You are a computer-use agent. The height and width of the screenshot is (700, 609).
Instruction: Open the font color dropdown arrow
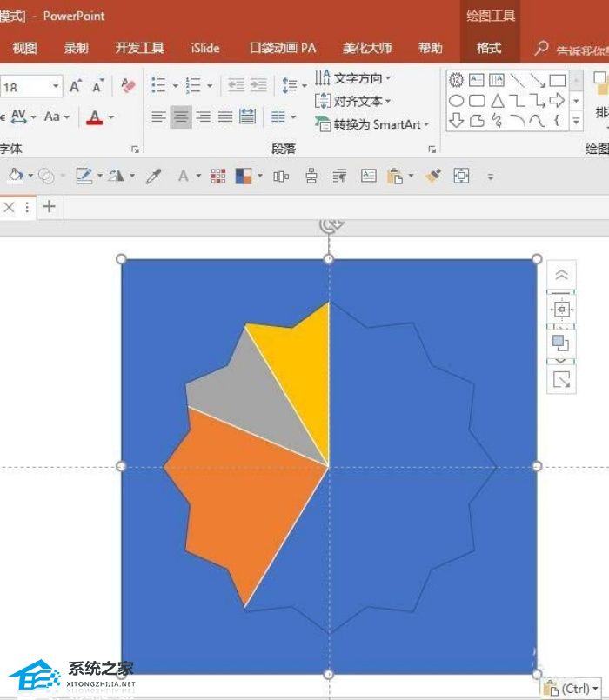coord(111,117)
